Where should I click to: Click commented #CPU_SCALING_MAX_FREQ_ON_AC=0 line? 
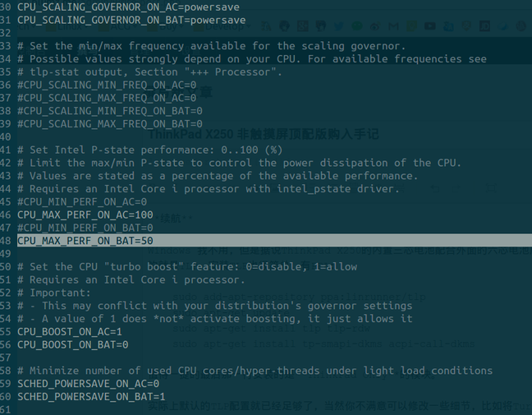(x=106, y=98)
